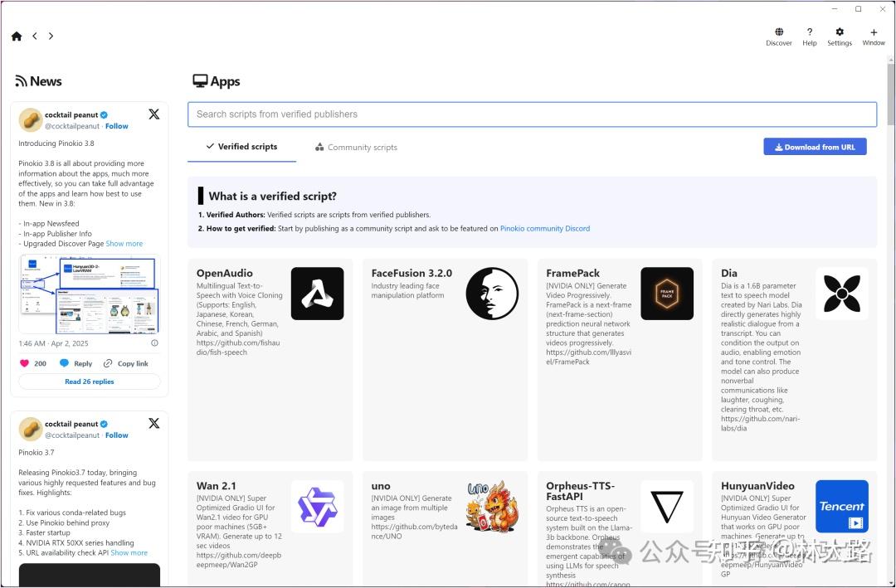This screenshot has height=588, width=896.
Task: Navigate back with the left arrow
Action: pos(35,36)
